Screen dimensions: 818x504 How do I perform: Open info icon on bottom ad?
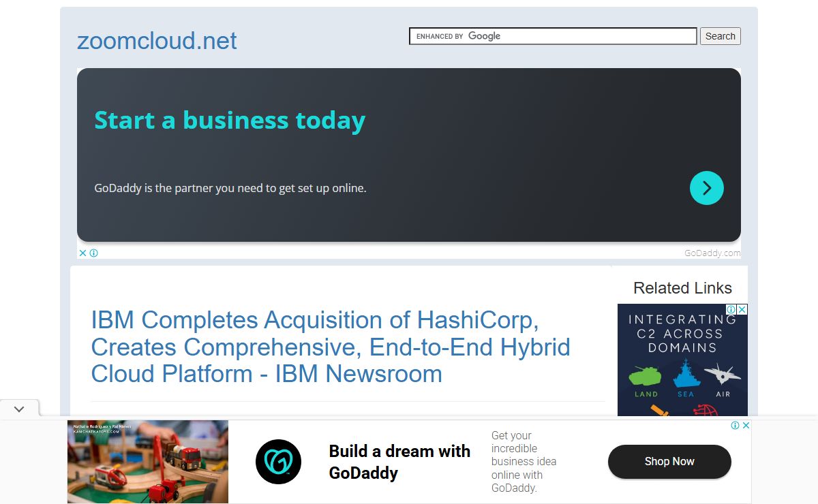tap(736, 425)
